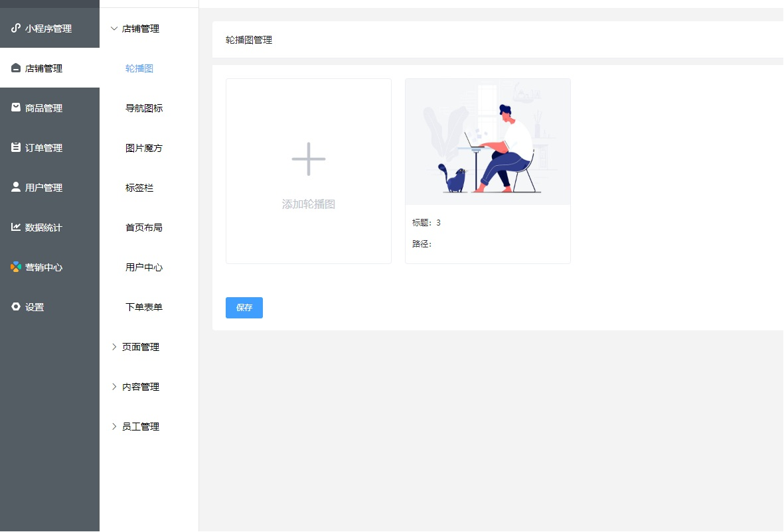784x532 pixels.
Task: Select the carousel illustration thumbnail
Action: coord(487,142)
